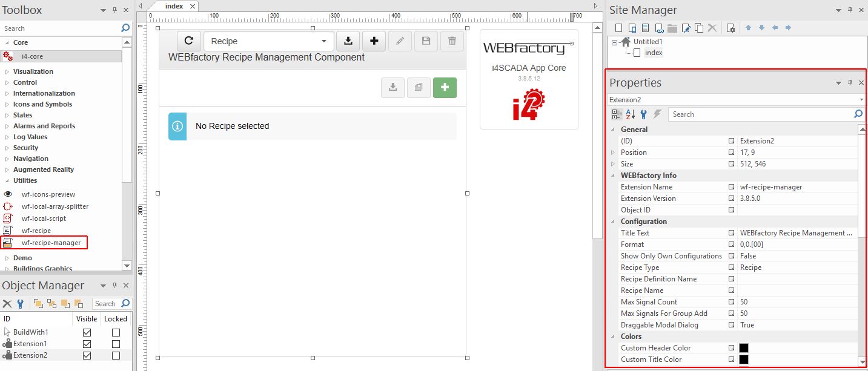Add a new blank page in Site Manager
The image size is (868, 371).
click(618, 28)
